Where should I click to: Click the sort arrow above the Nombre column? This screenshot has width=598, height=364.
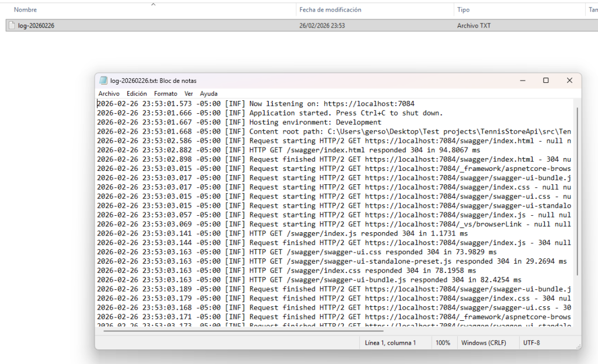[x=154, y=5]
